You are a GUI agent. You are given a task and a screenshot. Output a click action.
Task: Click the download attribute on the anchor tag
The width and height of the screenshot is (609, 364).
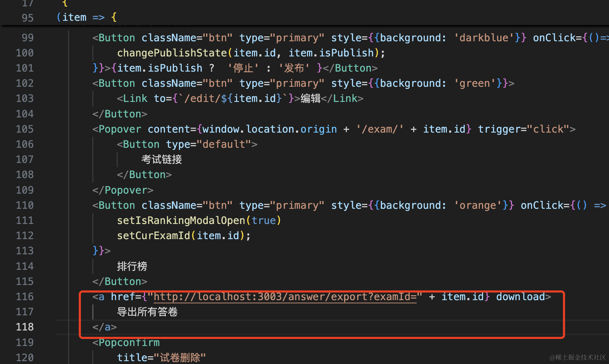point(520,297)
